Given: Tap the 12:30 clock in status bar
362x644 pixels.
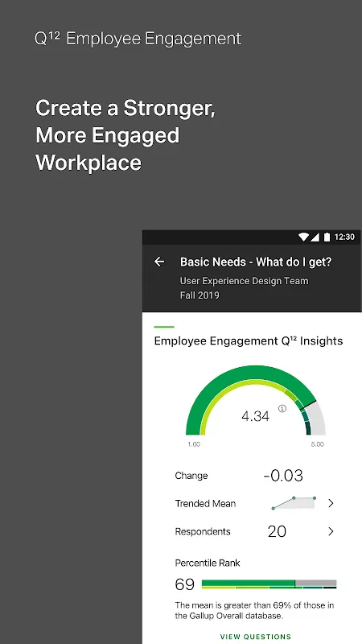Looking at the screenshot, I should (x=344, y=237).
